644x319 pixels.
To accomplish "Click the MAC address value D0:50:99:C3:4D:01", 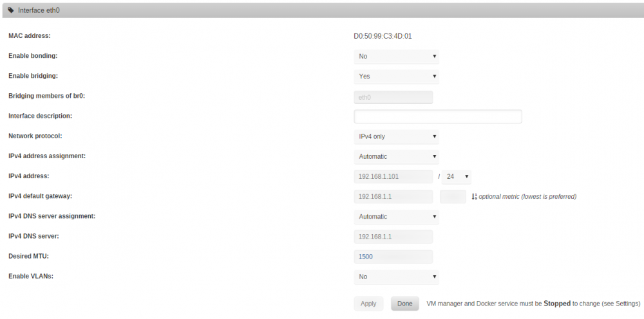I will (x=383, y=36).
